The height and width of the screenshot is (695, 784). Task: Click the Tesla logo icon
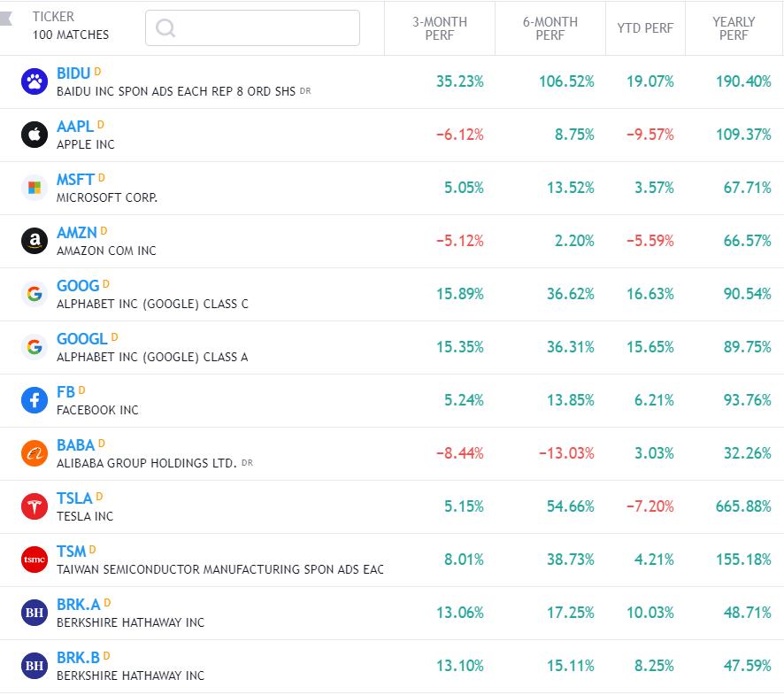pyautogui.click(x=35, y=506)
